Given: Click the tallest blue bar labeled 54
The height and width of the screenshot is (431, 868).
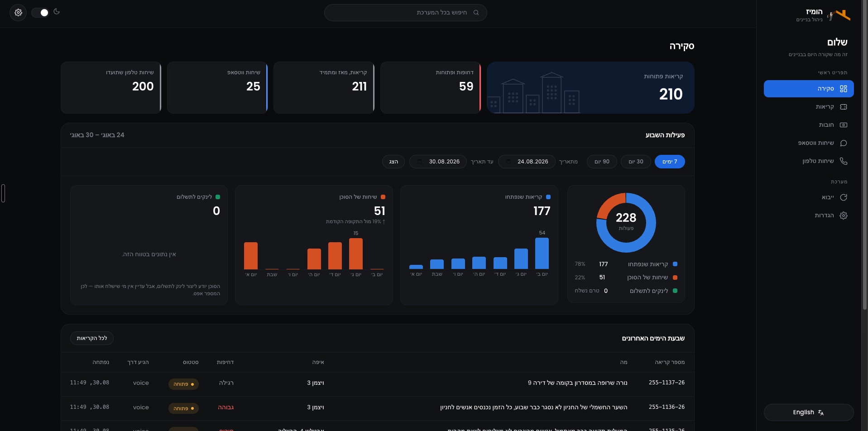Looking at the screenshot, I should [542, 254].
